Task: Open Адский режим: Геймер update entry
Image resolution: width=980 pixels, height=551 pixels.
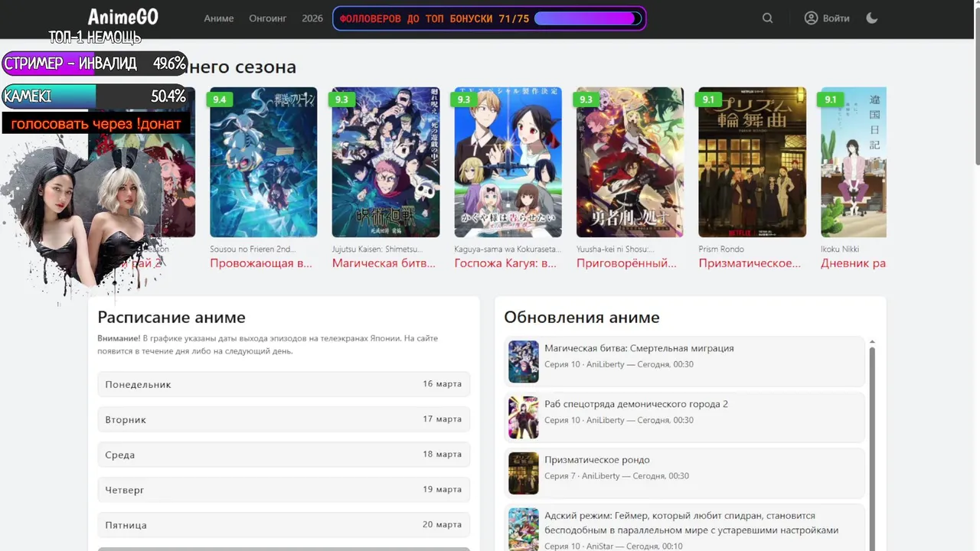Action: 684,528
